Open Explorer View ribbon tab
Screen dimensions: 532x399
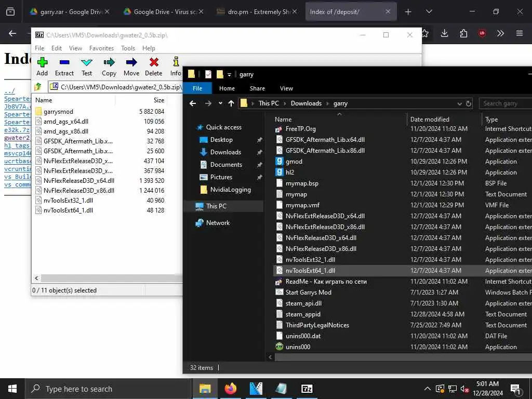[286, 88]
